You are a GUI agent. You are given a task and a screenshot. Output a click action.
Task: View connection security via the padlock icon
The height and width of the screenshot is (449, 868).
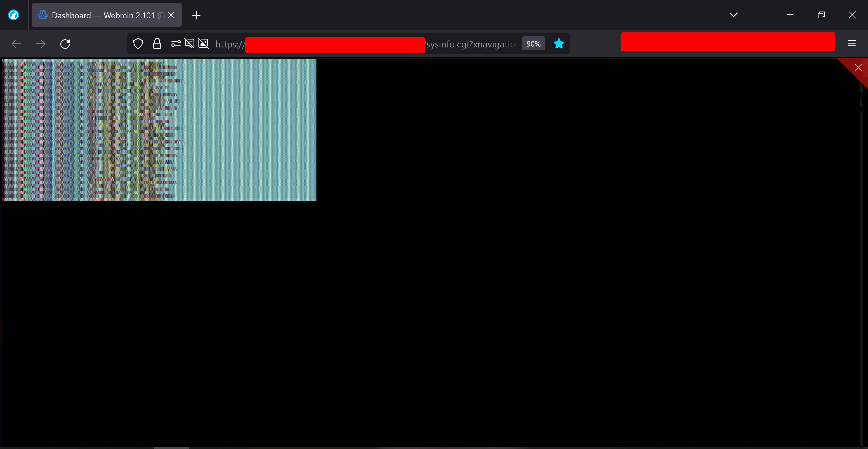point(156,43)
